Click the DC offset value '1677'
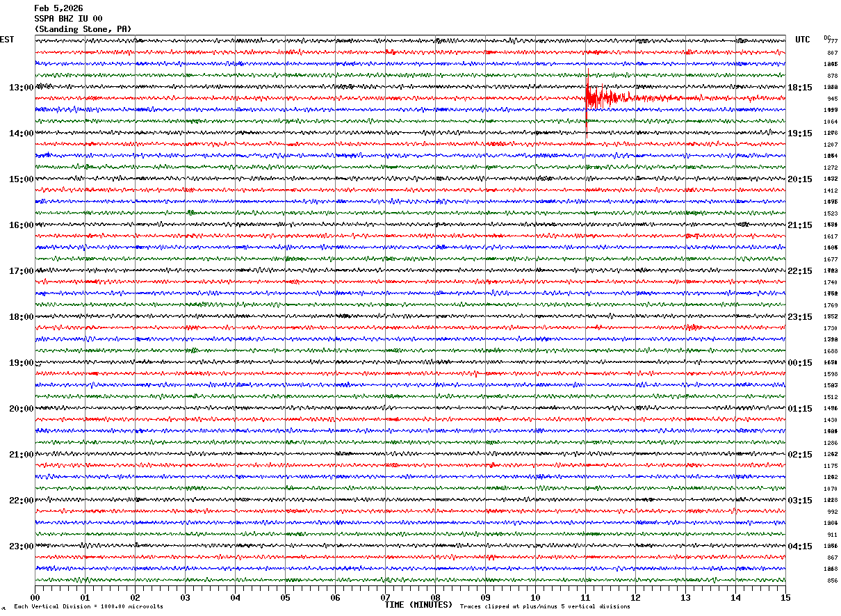Viewport: 841px width, 616px height. pos(831,259)
